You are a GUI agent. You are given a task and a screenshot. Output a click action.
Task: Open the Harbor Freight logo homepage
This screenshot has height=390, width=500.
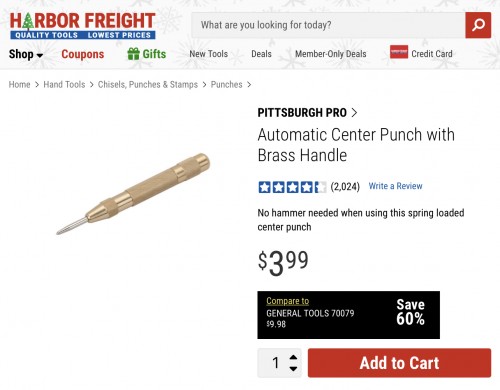click(83, 26)
